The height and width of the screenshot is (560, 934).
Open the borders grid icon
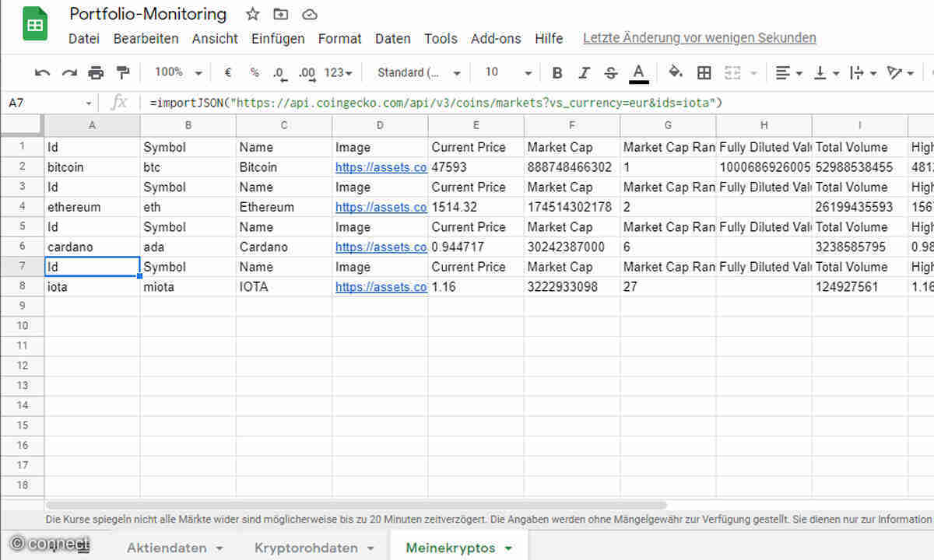pyautogui.click(x=704, y=73)
